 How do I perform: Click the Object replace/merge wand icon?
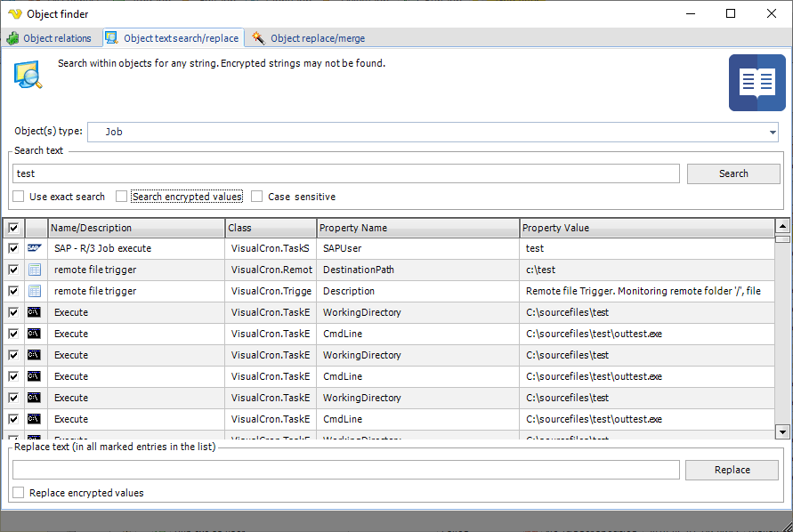258,38
